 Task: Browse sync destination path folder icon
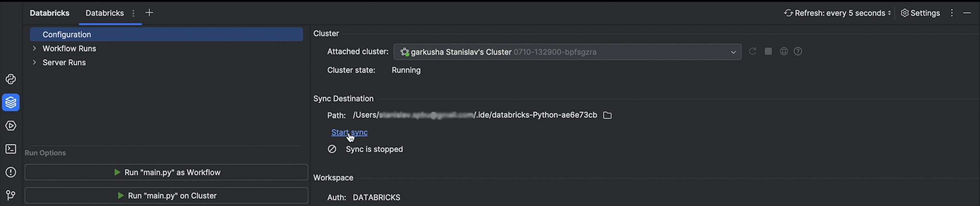(607, 115)
